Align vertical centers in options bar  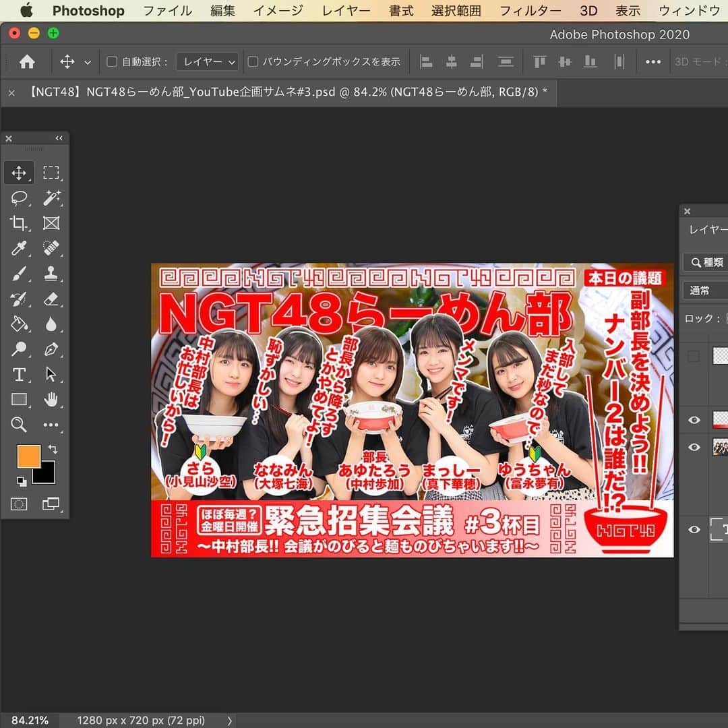(x=565, y=62)
